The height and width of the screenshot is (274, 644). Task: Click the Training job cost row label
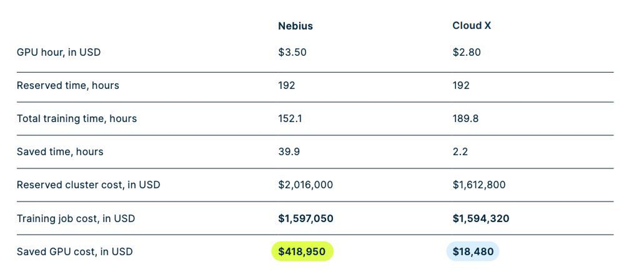click(76, 219)
